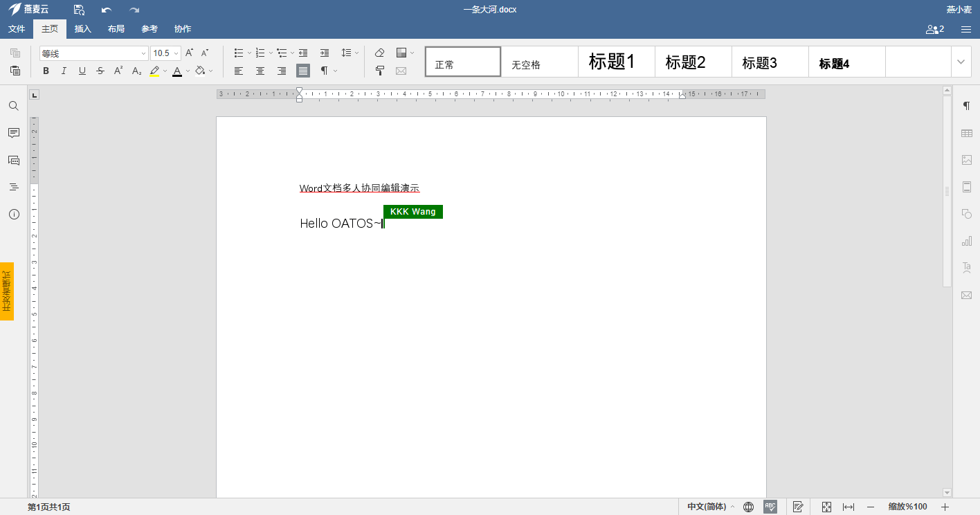Viewport: 980px width, 515px height.
Task: Apply the 无空格 style
Action: pyautogui.click(x=540, y=62)
